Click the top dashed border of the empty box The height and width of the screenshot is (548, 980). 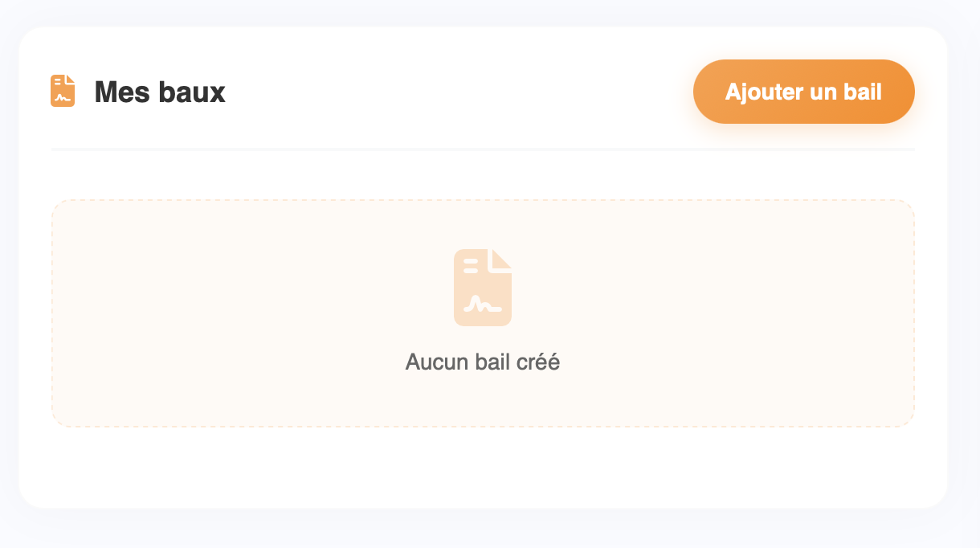(x=482, y=200)
